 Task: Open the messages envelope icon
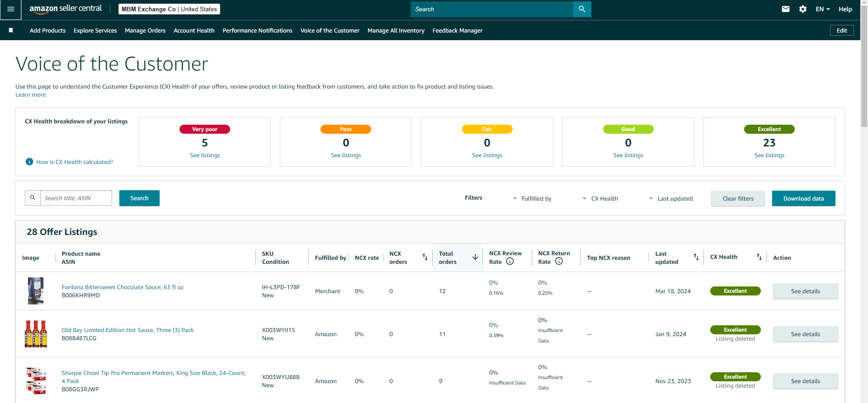(786, 9)
